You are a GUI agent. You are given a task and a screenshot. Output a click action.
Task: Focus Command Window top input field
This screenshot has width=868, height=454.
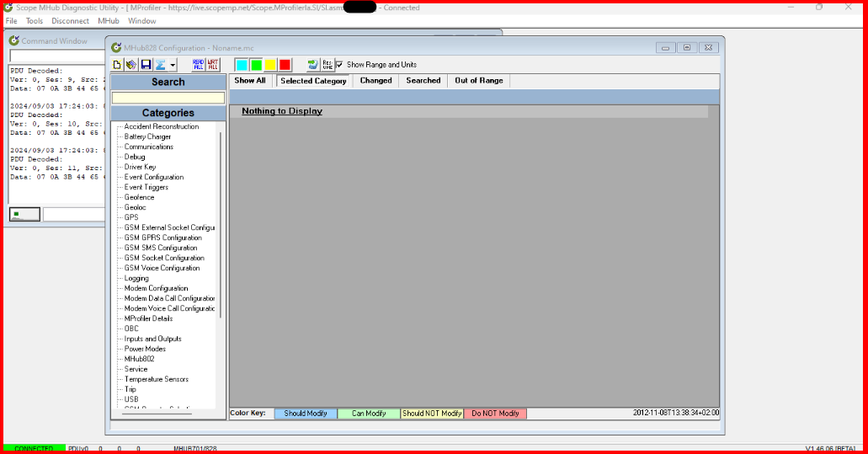point(57,56)
